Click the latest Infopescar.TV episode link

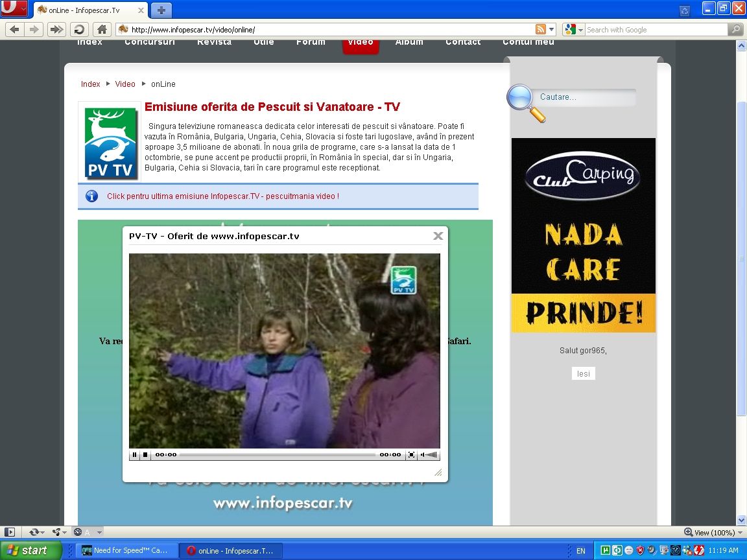222,196
